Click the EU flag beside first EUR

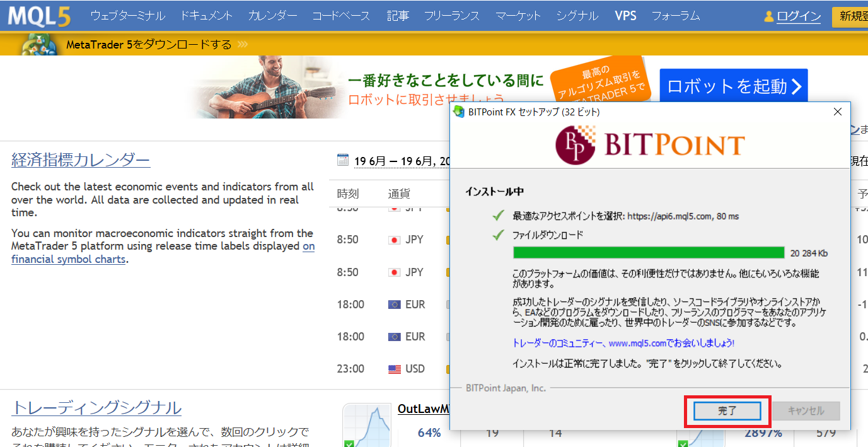tap(395, 305)
